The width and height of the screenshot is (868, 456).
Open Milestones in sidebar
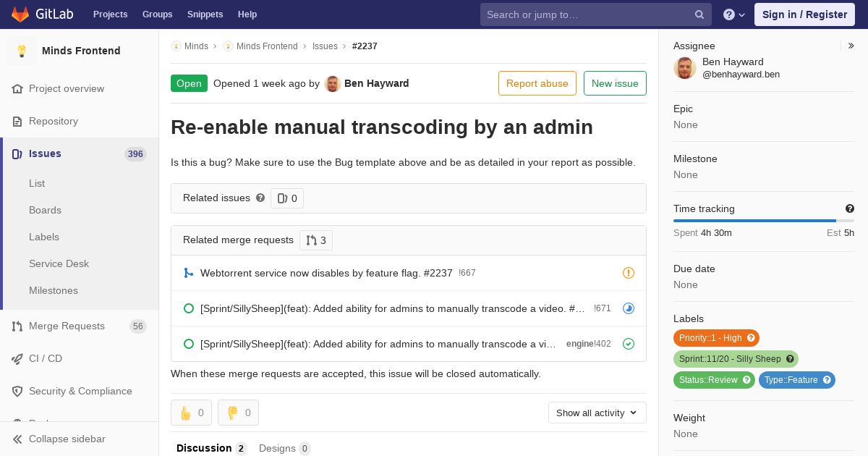pyautogui.click(x=54, y=291)
